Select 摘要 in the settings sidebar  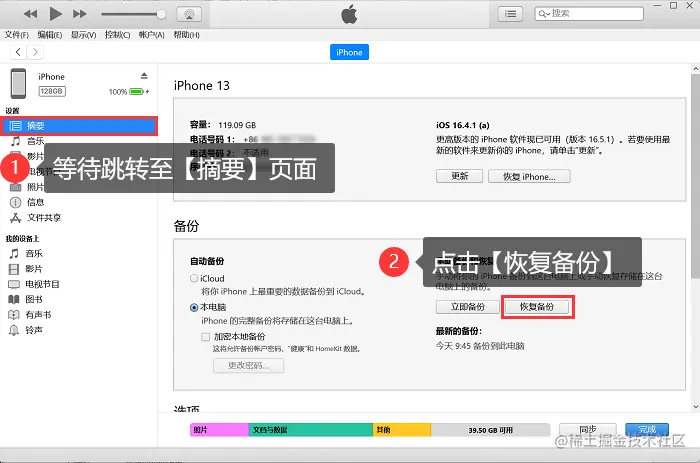click(x=79, y=126)
